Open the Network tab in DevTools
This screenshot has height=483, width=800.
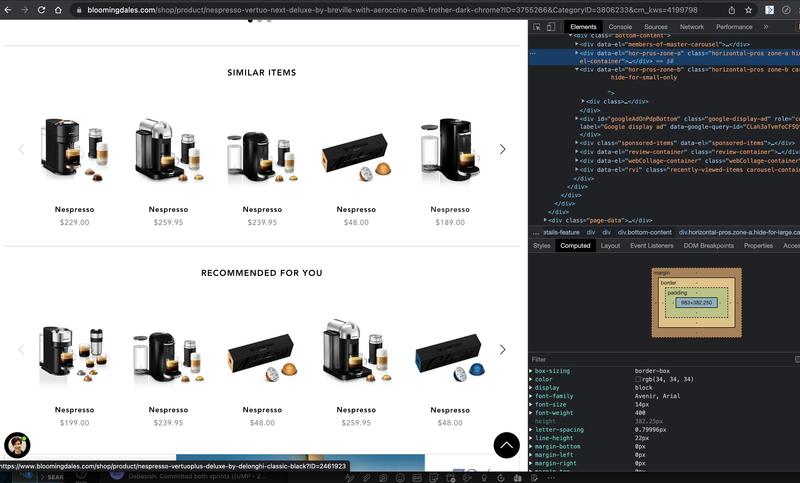click(x=691, y=27)
